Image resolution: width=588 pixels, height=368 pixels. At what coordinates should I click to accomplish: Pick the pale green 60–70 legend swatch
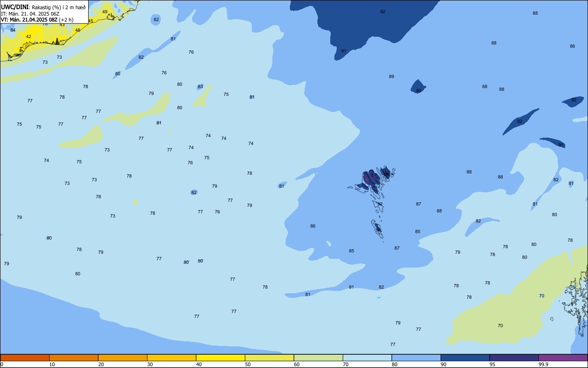318,357
